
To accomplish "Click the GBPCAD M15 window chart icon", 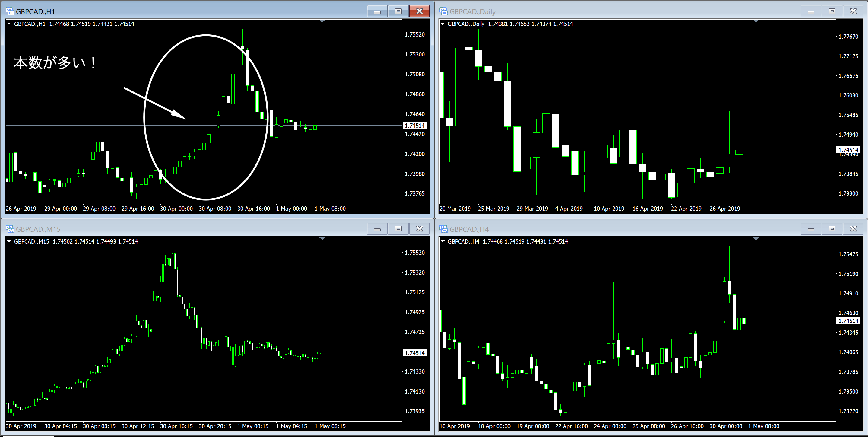I will (10, 229).
